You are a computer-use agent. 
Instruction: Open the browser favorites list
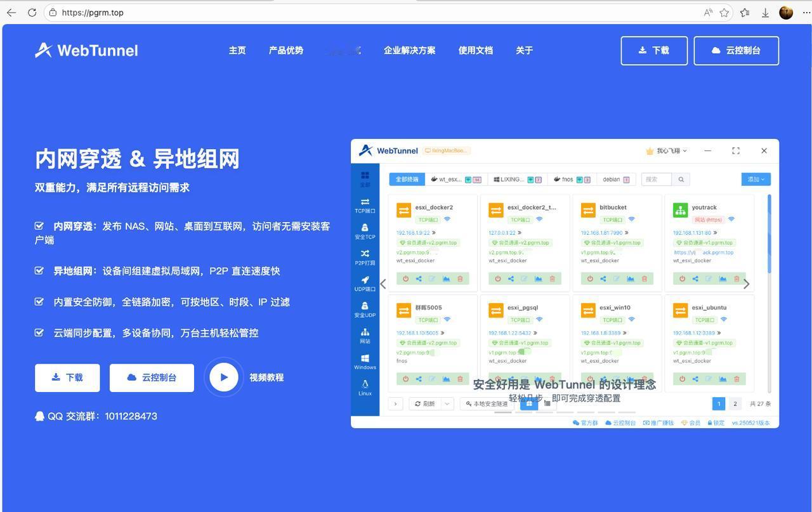tap(745, 12)
